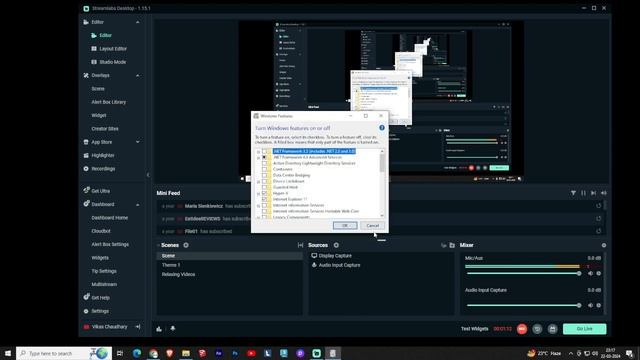This screenshot has height=360, width=640.
Task: Click the replay buffer icon beside record
Action: [537, 329]
